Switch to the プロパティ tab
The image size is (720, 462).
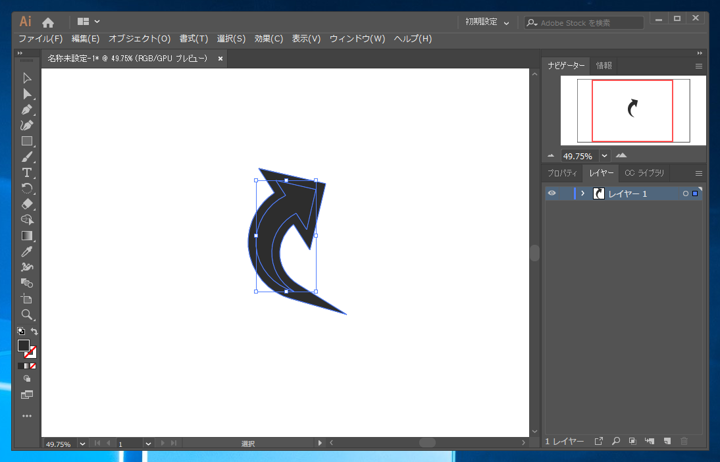[x=562, y=173]
